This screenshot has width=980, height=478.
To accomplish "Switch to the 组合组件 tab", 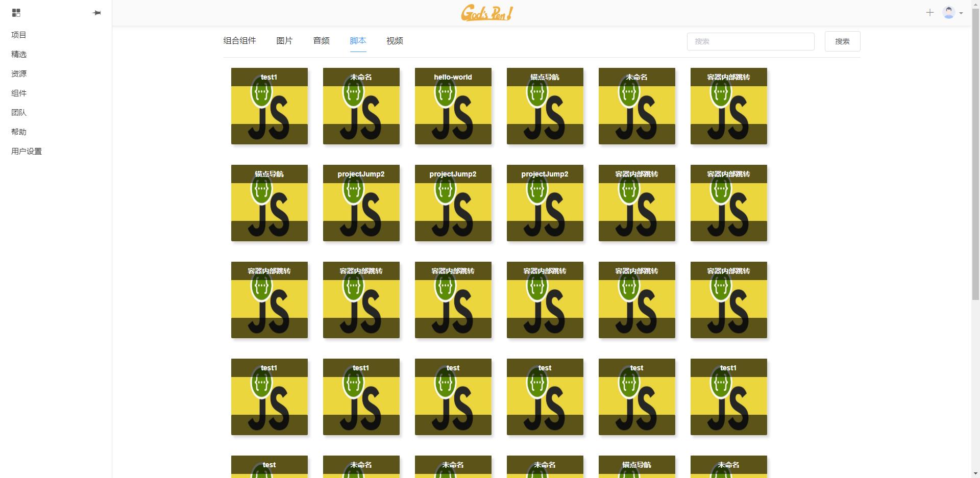I will (239, 41).
